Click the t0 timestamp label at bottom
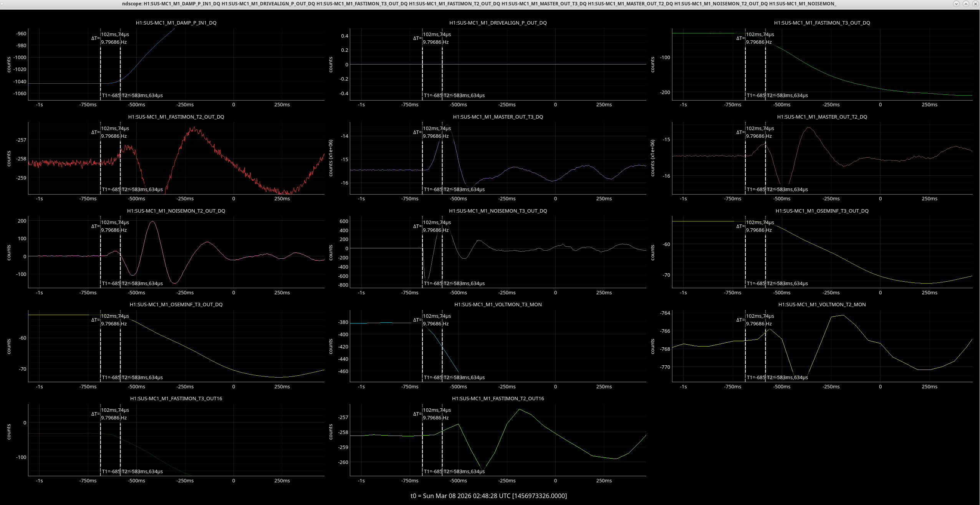 pyautogui.click(x=488, y=496)
